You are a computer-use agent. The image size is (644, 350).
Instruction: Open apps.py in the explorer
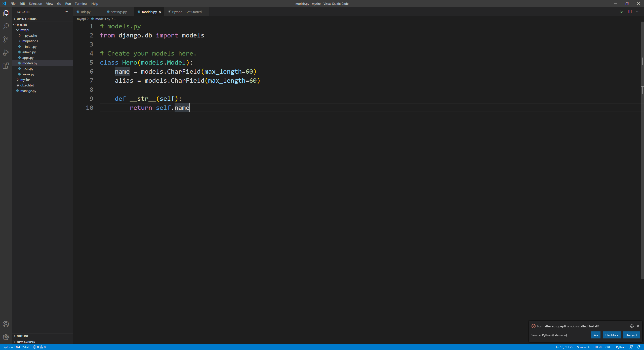pyautogui.click(x=42, y=58)
